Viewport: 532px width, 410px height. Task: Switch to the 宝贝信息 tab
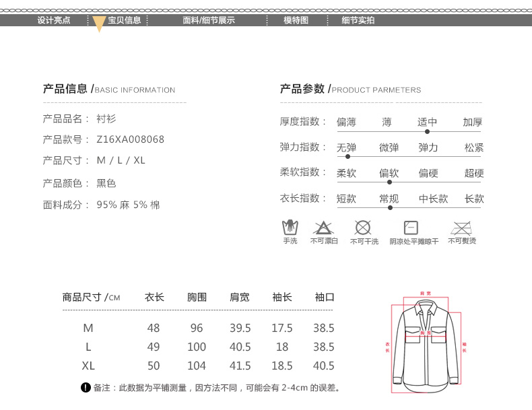[x=125, y=20]
